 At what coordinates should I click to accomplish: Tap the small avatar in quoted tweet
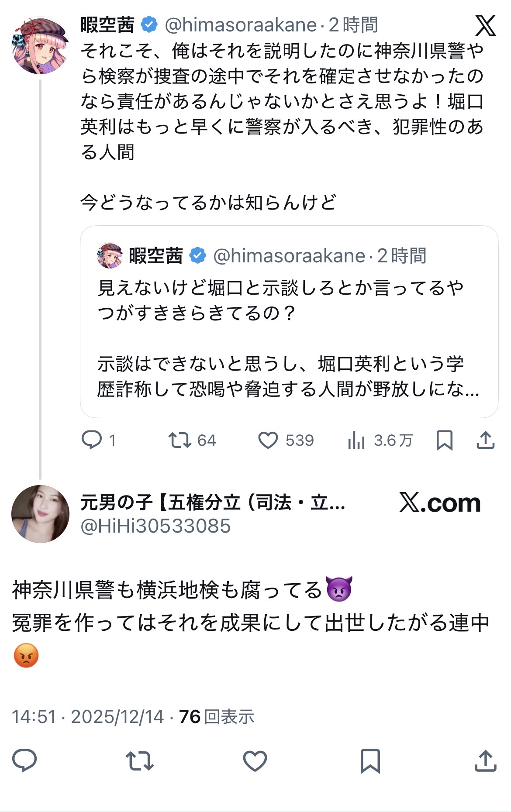(110, 256)
